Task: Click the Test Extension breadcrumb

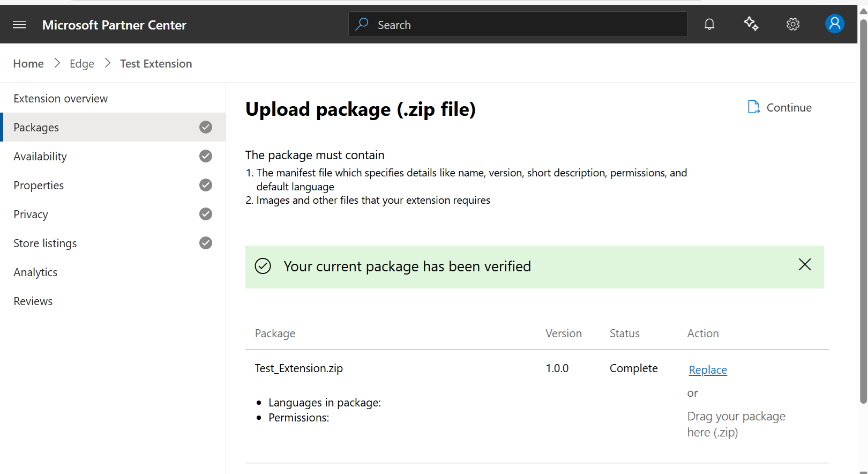Action: (x=156, y=64)
